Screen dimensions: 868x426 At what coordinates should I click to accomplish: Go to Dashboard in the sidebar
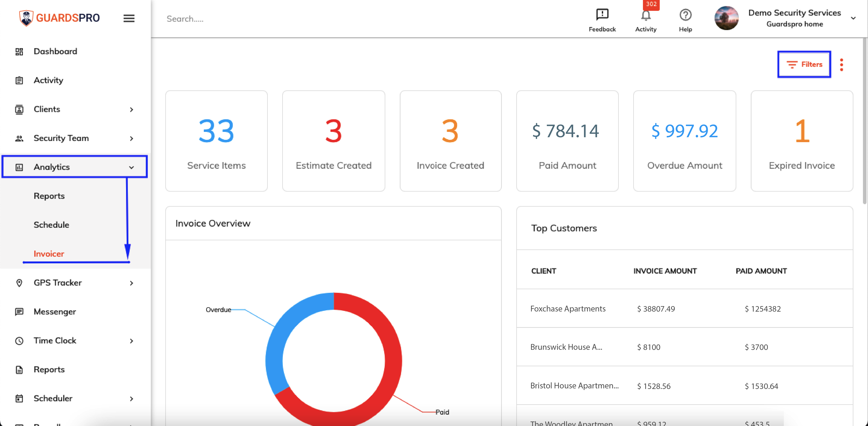point(55,51)
